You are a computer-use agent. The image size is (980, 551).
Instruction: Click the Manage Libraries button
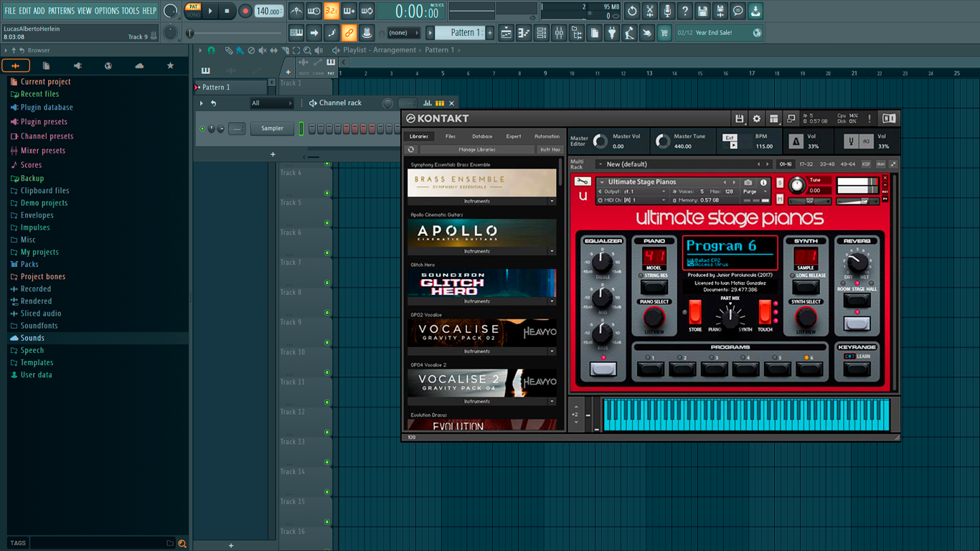click(477, 149)
